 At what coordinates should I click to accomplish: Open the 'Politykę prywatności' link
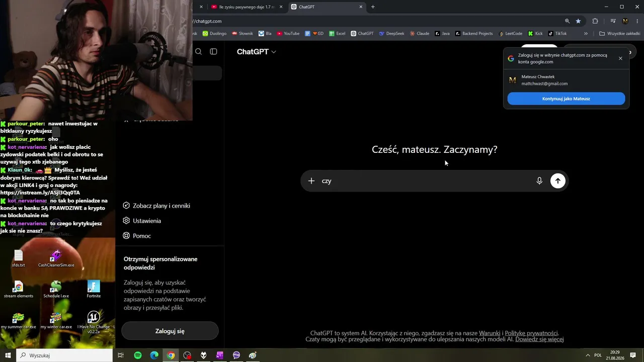(x=531, y=333)
